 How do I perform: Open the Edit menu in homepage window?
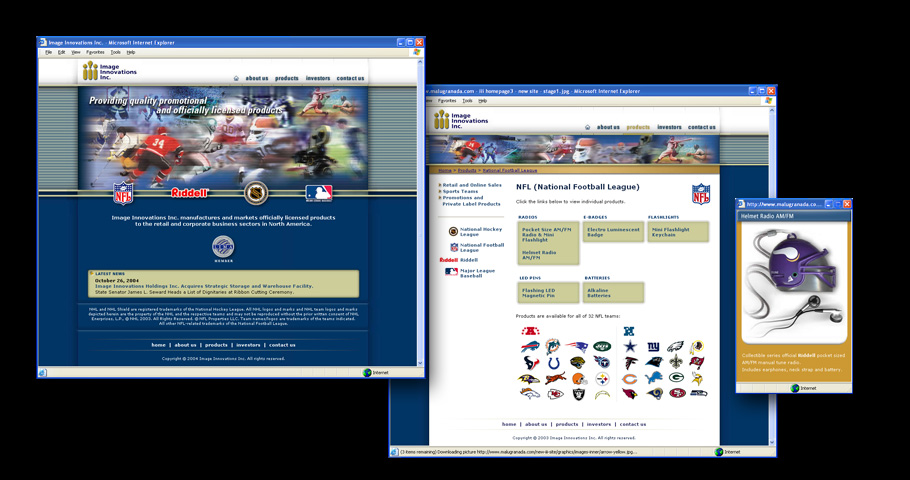click(62, 52)
